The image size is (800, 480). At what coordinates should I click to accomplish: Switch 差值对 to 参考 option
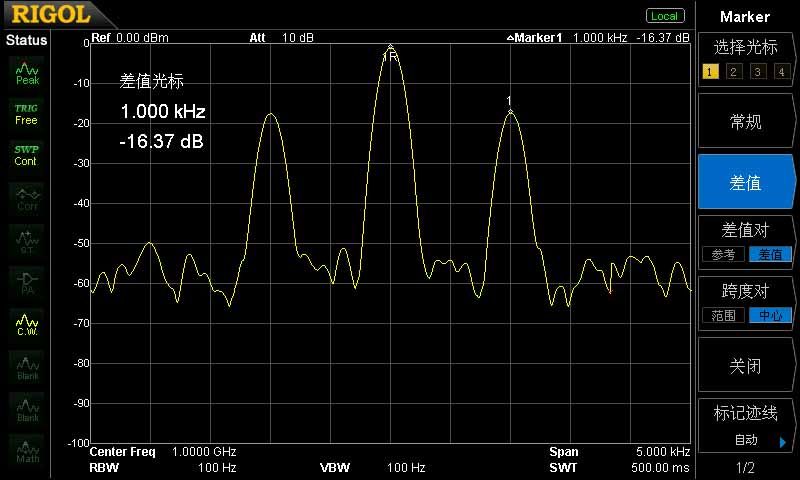pyautogui.click(x=723, y=254)
